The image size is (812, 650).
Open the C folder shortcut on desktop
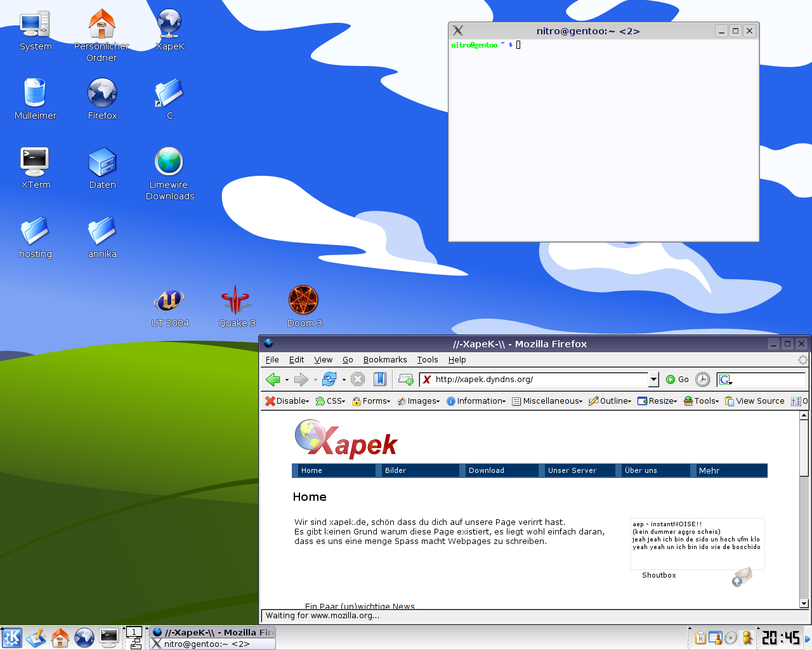click(x=169, y=99)
